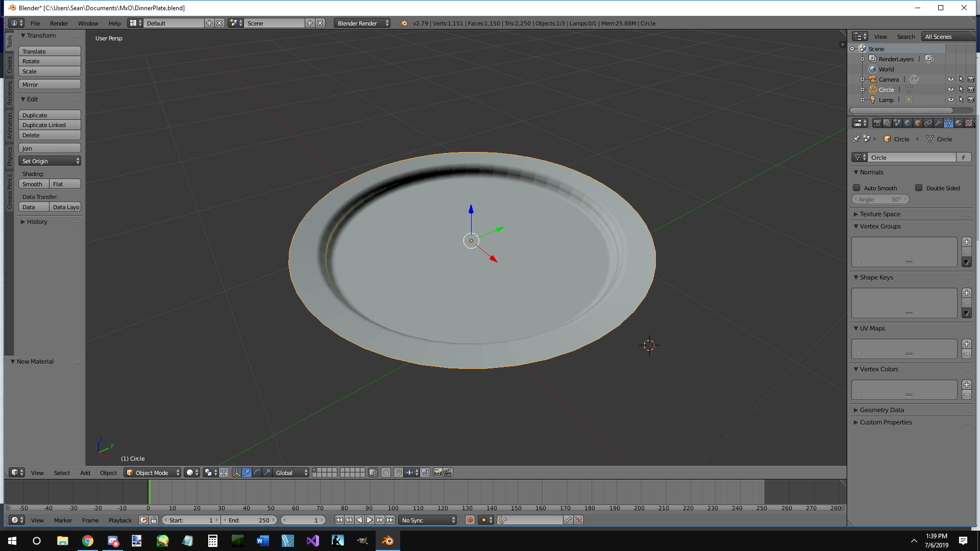Open the Render menu
This screenshot has width=980, height=551.
point(59,23)
